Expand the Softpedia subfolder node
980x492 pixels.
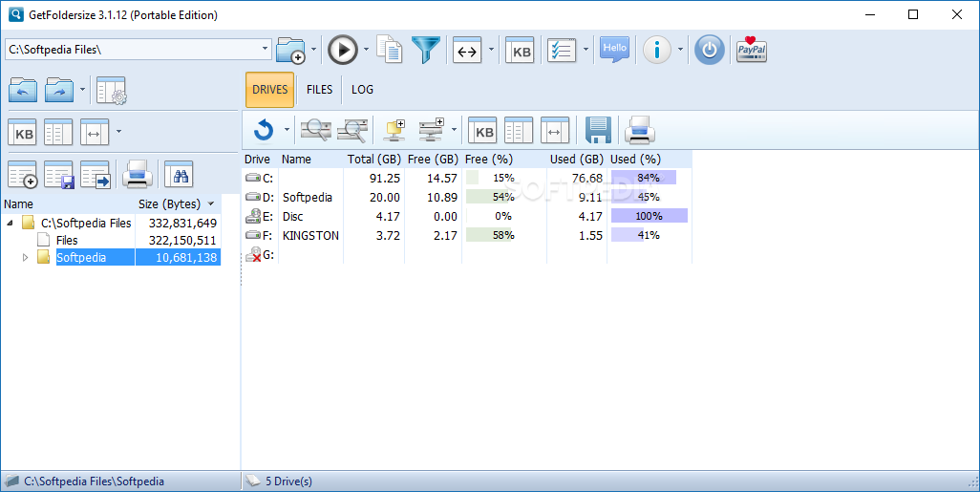pos(25,257)
